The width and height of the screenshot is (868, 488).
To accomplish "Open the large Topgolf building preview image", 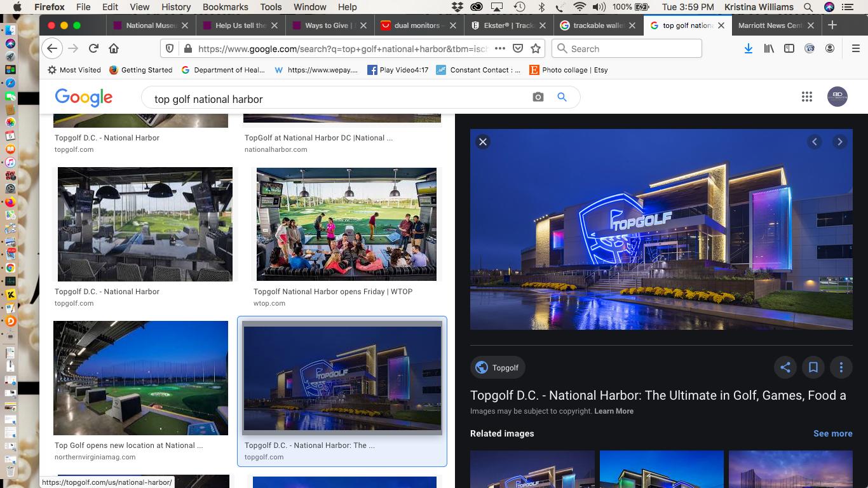I will click(x=661, y=229).
